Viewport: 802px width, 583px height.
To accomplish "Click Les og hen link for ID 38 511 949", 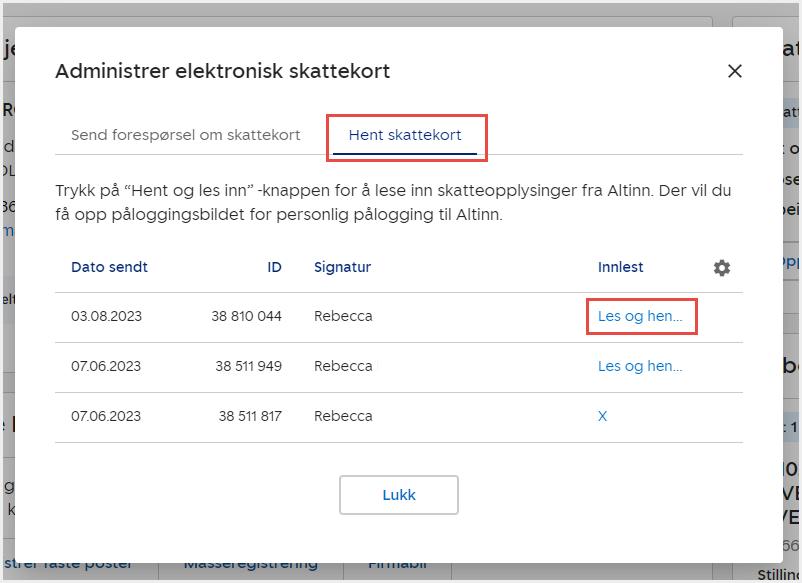I will (640, 366).
